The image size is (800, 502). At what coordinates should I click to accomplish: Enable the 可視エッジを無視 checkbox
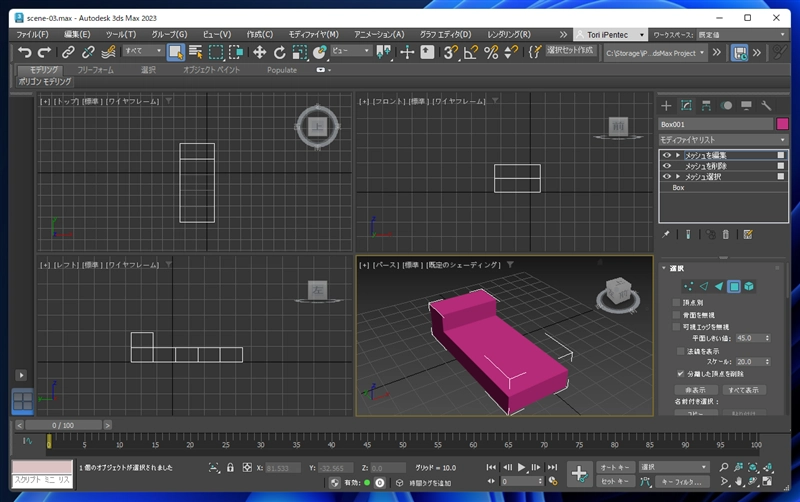677,327
